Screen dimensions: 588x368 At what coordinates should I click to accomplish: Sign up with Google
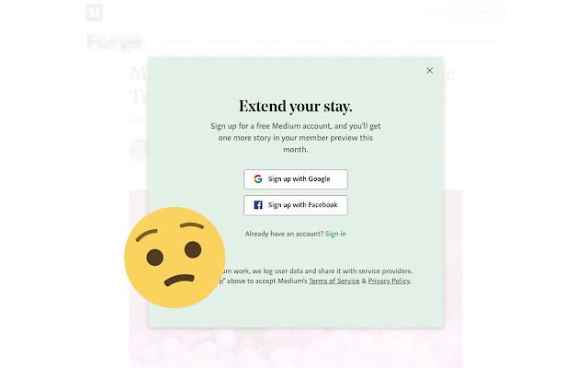coord(296,179)
